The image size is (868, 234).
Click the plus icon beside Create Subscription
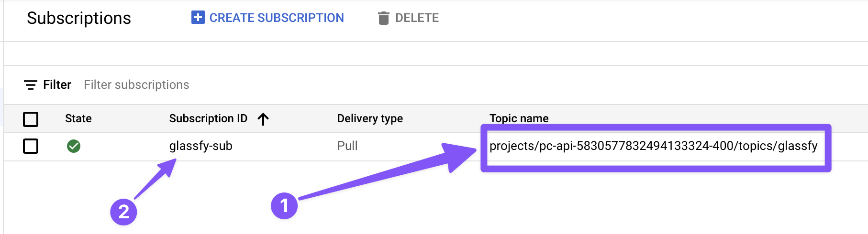[x=198, y=18]
